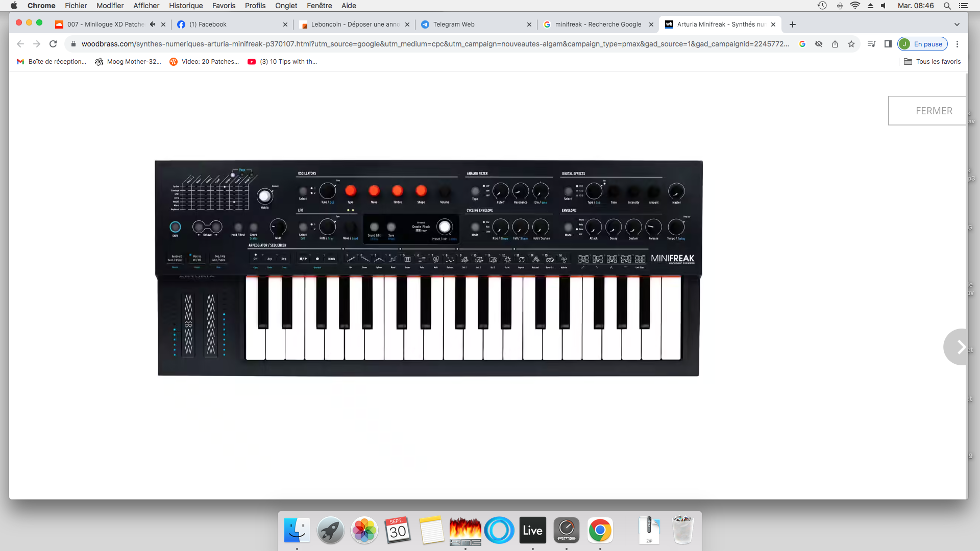Open the side panel icon
980x551 pixels.
click(888, 44)
